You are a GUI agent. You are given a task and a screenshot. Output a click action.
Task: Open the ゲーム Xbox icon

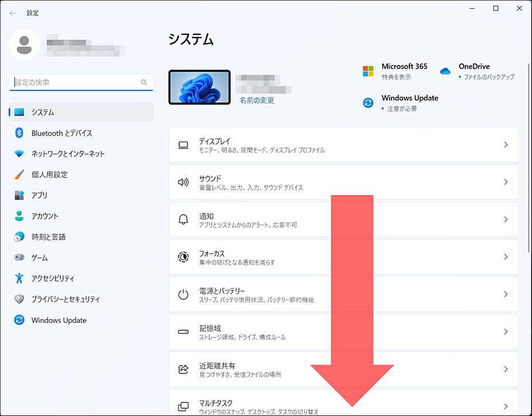point(18,257)
